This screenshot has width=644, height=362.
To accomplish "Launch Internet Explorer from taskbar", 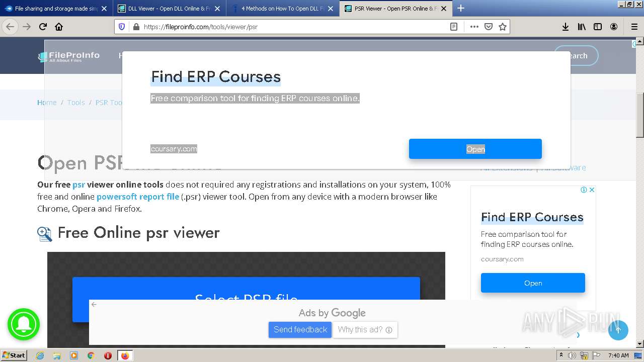I will pos(40,355).
